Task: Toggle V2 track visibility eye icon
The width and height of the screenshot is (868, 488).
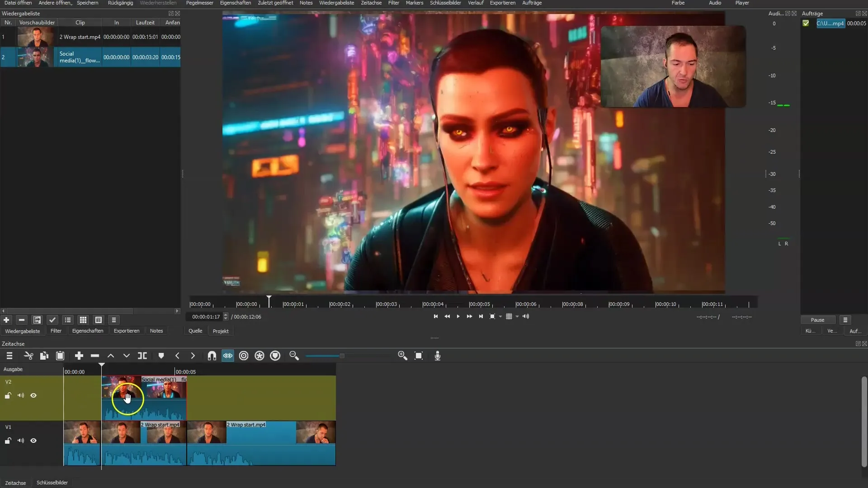Action: [33, 395]
